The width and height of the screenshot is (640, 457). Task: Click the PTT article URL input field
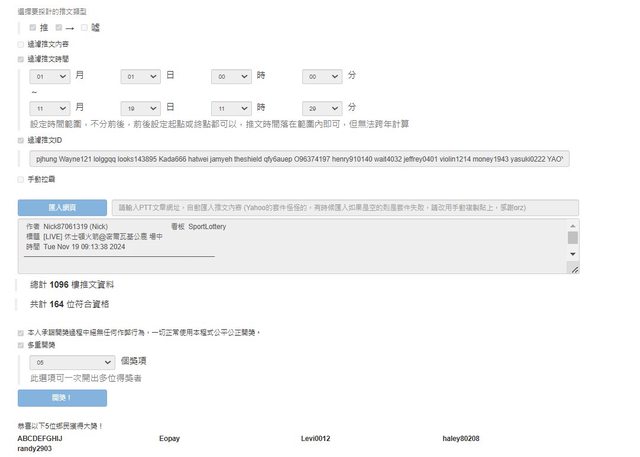click(345, 207)
